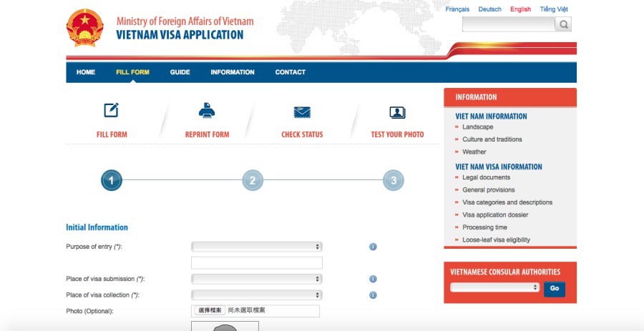644x331 pixels.
Task: Click the Fill Form pencil icon
Action: [x=111, y=111]
